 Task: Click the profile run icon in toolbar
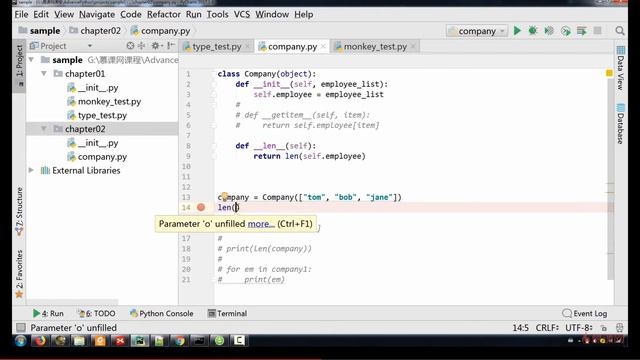coord(566,31)
